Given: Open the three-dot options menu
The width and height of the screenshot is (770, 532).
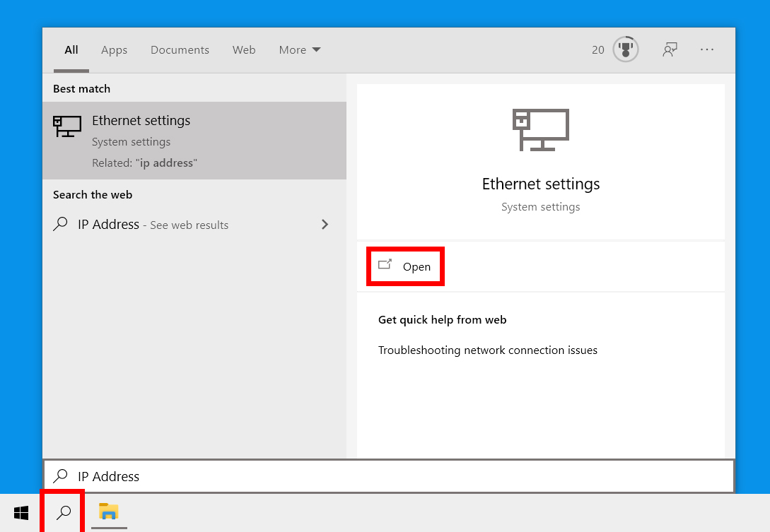Looking at the screenshot, I should pyautogui.click(x=707, y=49).
